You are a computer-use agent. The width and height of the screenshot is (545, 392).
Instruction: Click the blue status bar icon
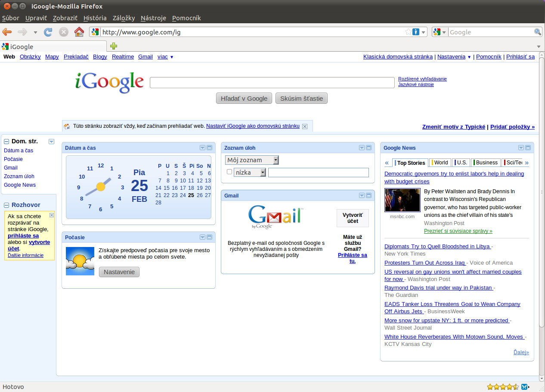point(525,387)
